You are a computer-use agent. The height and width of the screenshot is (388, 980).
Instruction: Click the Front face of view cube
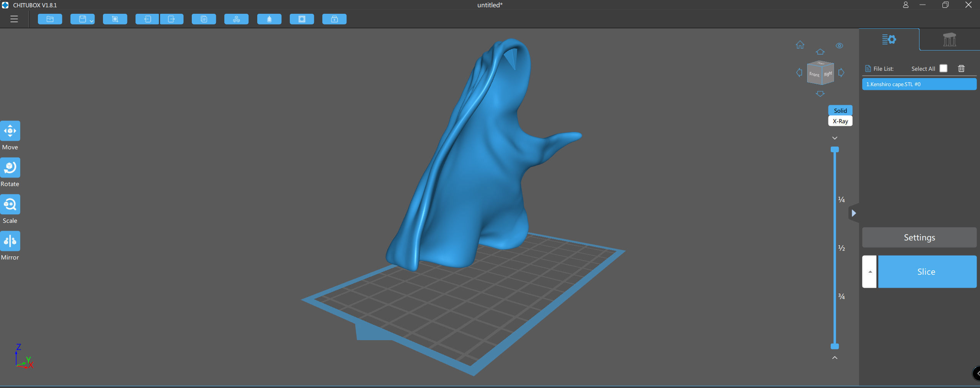pos(814,74)
